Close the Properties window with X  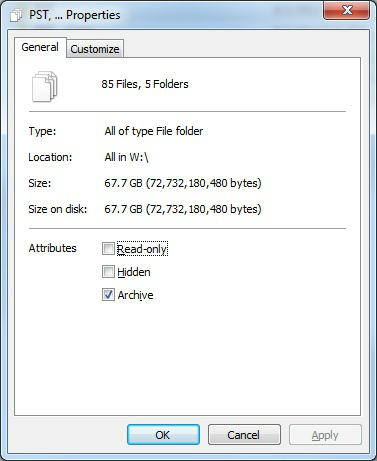tap(347, 10)
